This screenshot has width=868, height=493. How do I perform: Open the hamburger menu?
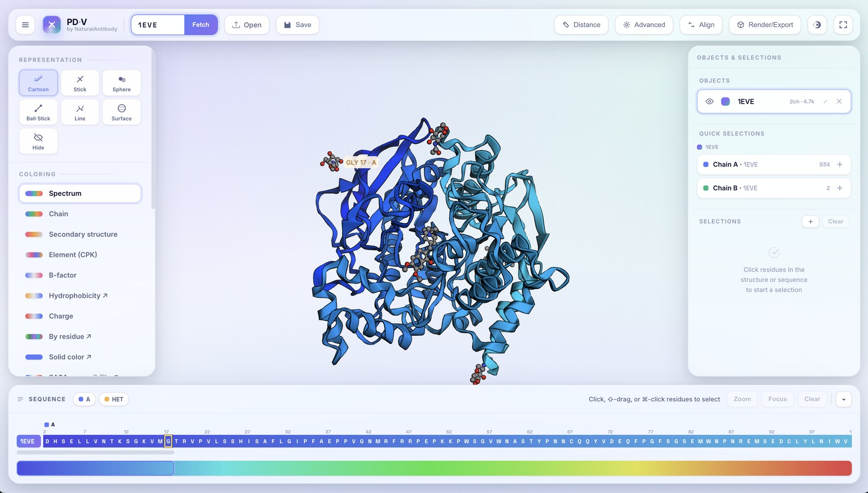coord(25,24)
